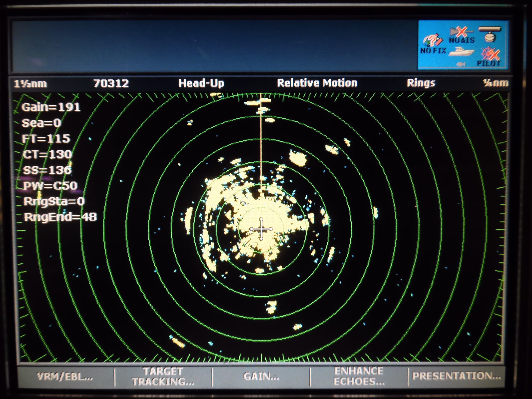Click the RngEnd=48 readout
This screenshot has width=532, height=399.
click(60, 217)
